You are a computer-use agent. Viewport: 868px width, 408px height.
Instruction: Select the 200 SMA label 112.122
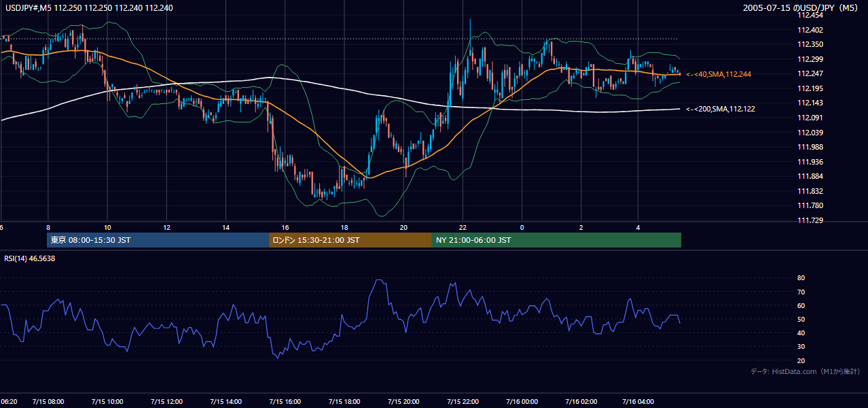721,109
